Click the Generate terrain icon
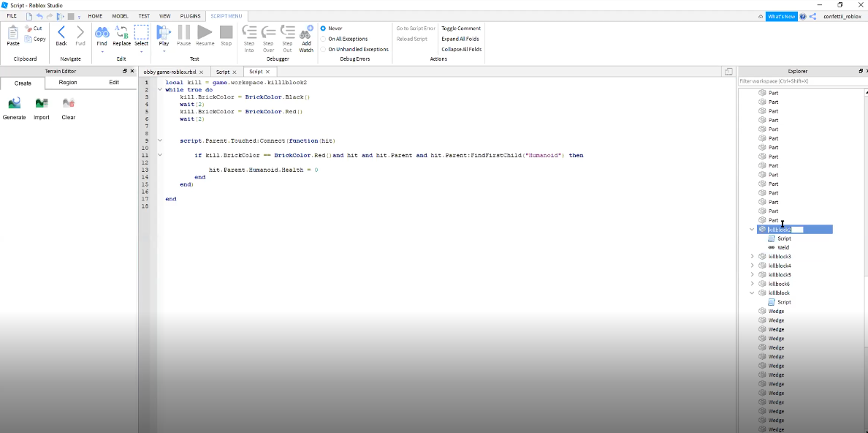Screen dimensions: 868x433 tap(14, 104)
